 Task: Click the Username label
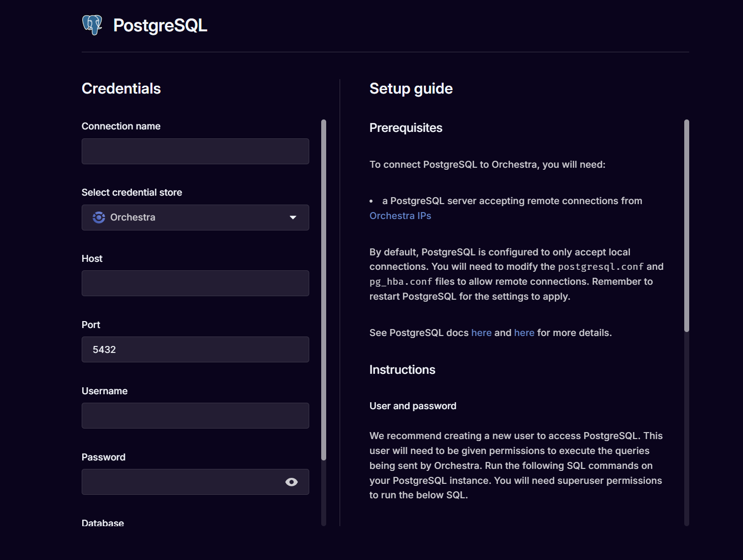[x=105, y=391]
